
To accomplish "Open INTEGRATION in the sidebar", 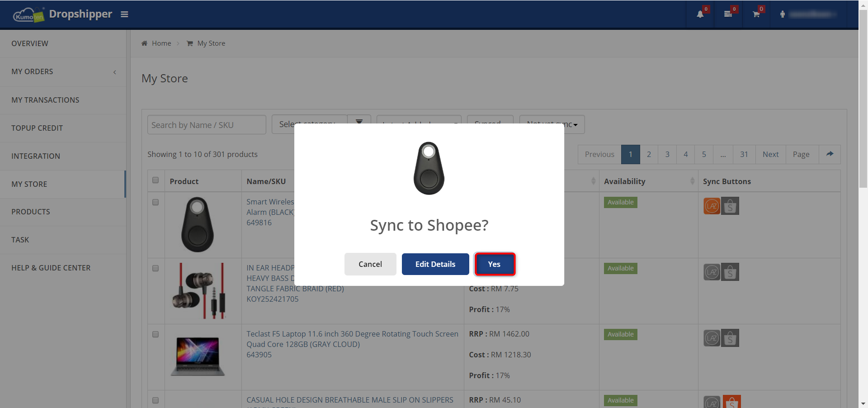I will click(63, 156).
